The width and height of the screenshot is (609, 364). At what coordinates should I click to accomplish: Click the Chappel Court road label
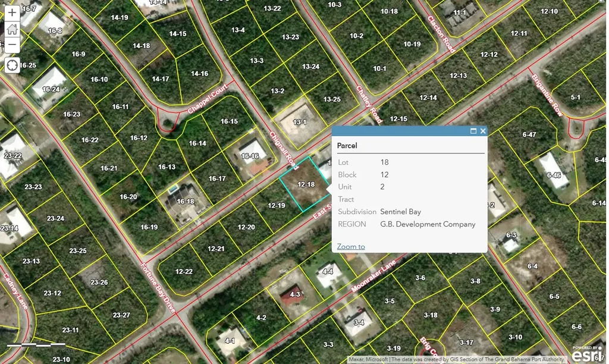208,99
